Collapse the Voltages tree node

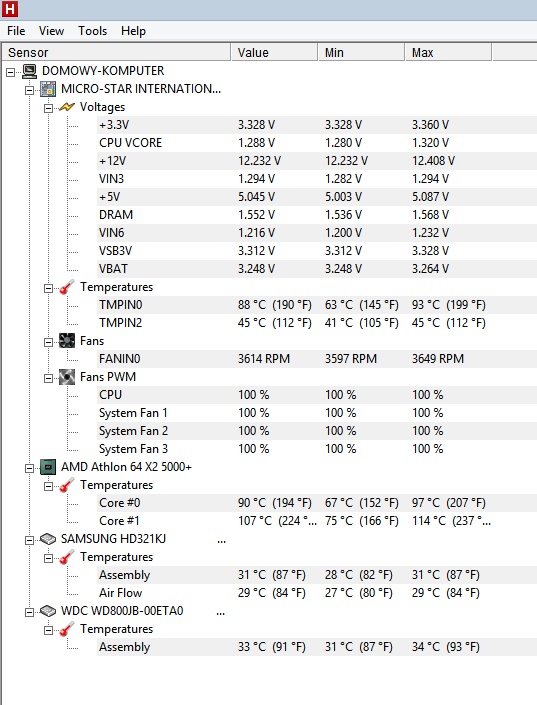click(x=48, y=108)
